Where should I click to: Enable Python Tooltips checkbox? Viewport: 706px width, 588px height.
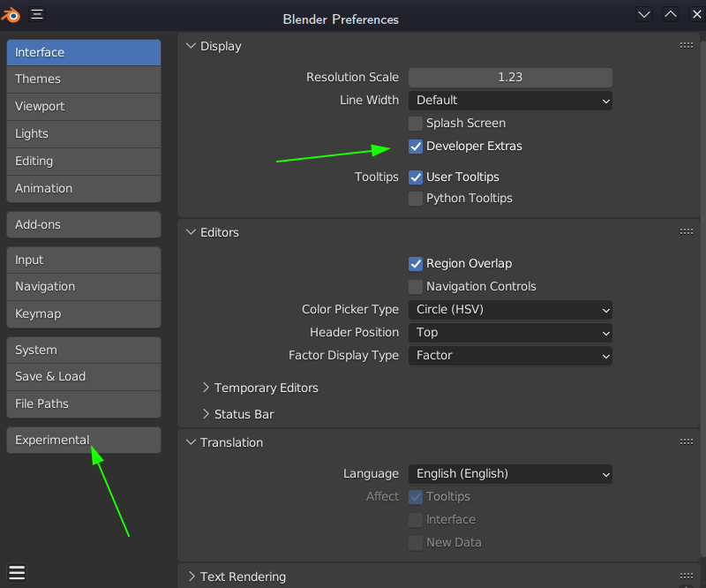tap(416, 199)
